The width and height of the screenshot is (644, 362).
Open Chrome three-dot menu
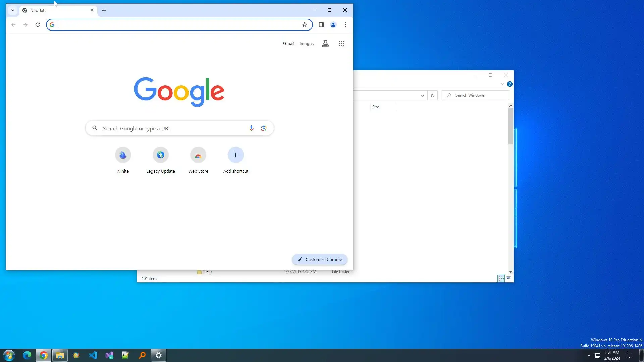pyautogui.click(x=345, y=25)
